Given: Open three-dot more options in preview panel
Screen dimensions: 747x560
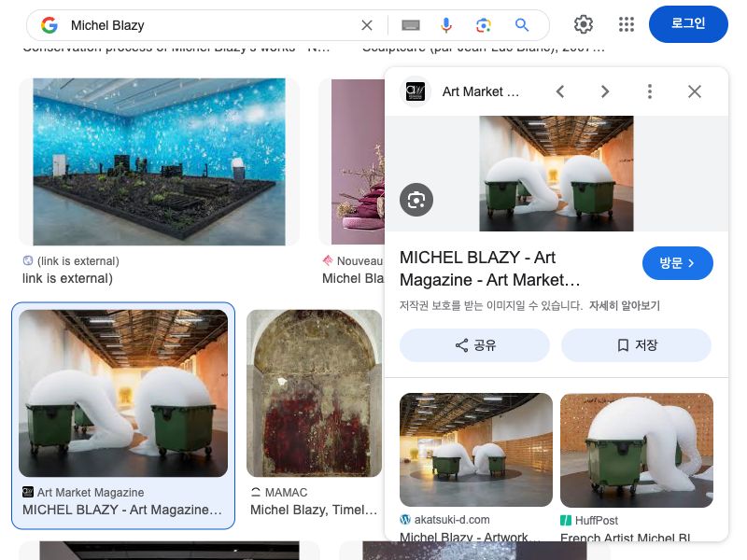Looking at the screenshot, I should click(649, 91).
